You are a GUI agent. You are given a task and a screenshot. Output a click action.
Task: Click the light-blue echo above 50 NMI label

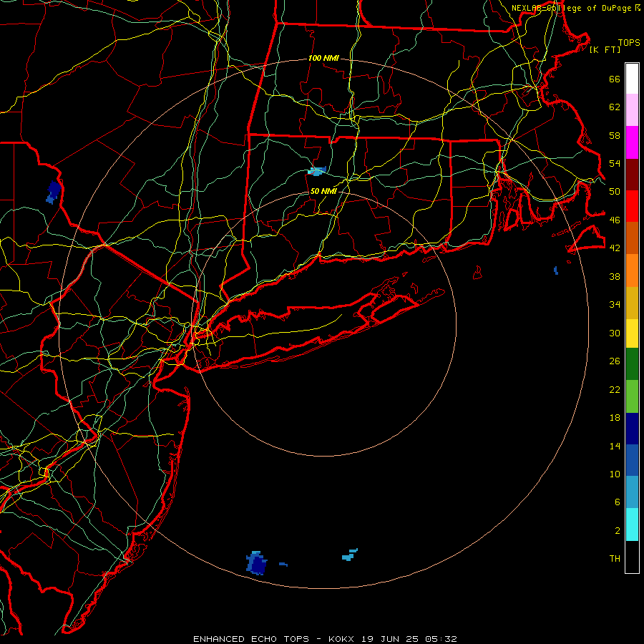click(317, 171)
